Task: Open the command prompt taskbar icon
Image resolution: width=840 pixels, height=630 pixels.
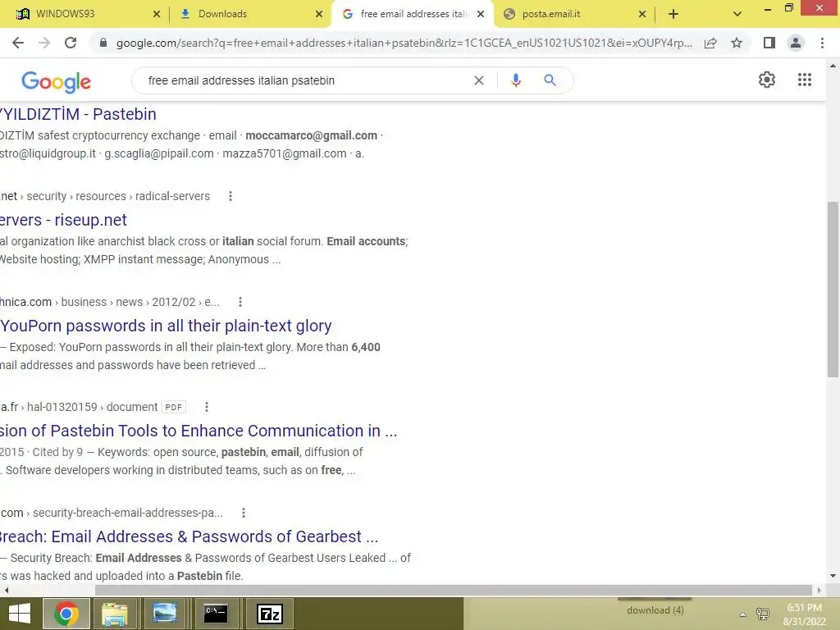Action: click(216, 614)
